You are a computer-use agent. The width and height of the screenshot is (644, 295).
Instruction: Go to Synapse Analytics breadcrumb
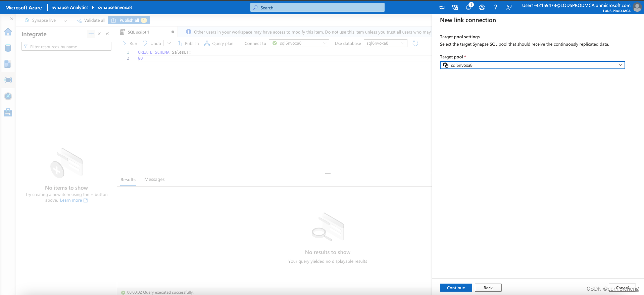[x=70, y=7]
